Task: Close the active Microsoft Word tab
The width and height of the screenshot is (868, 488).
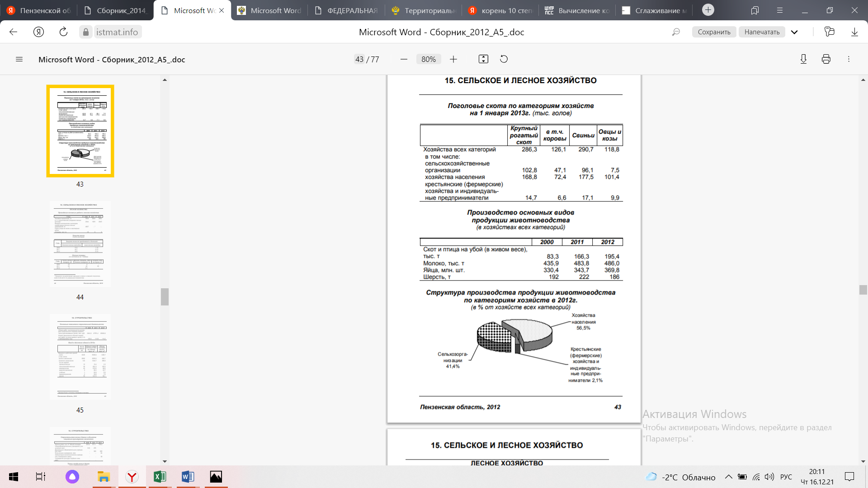Action: pyautogui.click(x=222, y=10)
